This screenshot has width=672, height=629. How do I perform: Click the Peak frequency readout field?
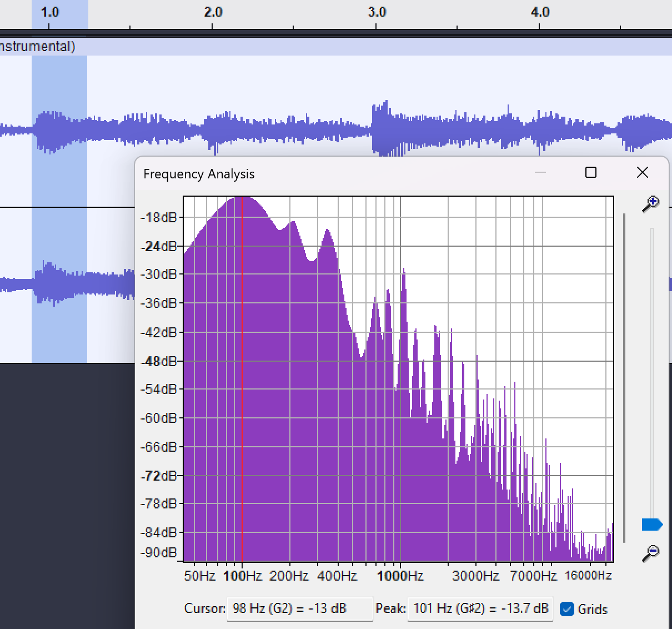point(481,608)
